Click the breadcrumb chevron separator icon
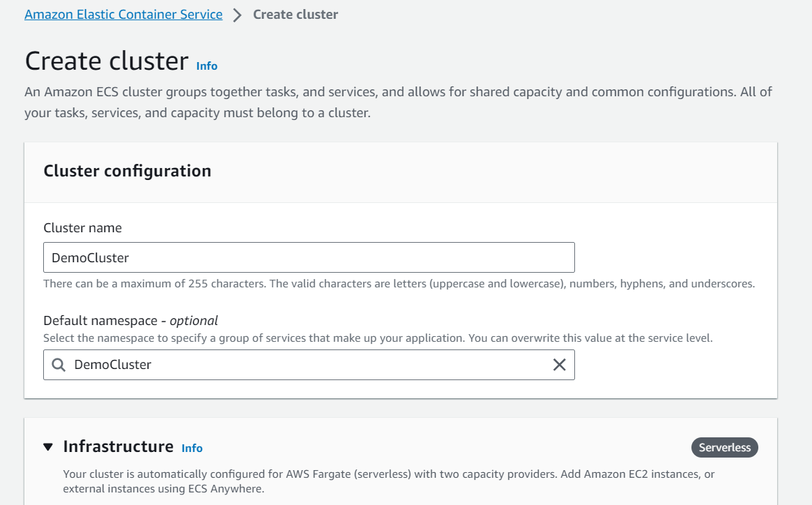The image size is (812, 505). click(237, 15)
